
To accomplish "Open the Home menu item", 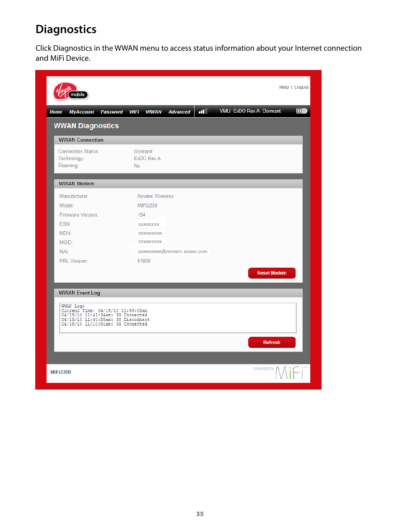I will click(56, 112).
